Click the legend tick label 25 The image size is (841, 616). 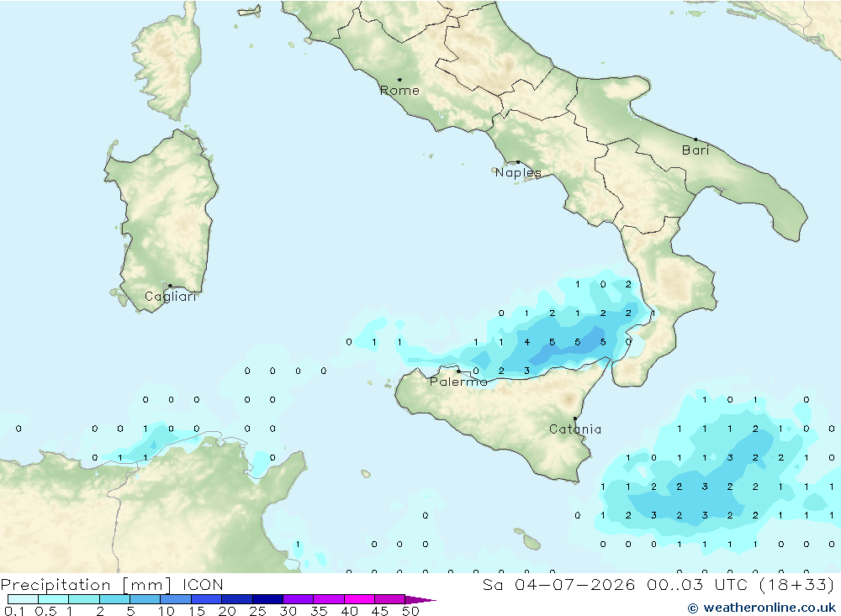[x=257, y=611]
